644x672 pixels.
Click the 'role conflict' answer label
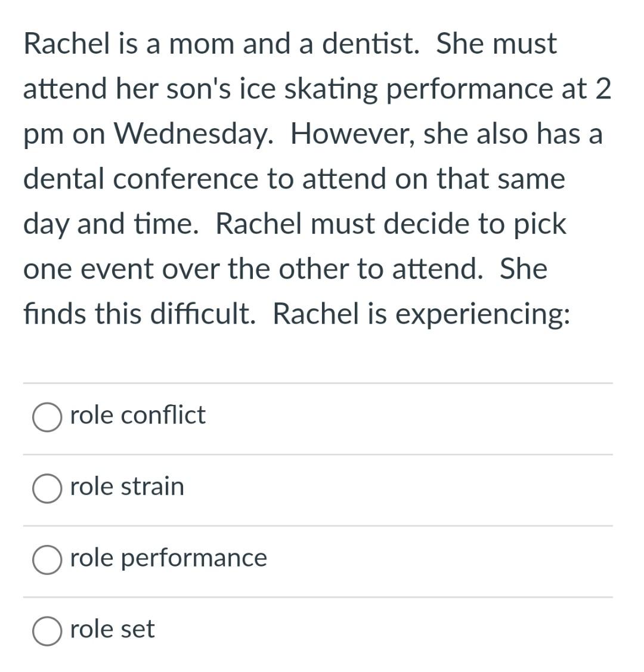pyautogui.click(x=138, y=415)
